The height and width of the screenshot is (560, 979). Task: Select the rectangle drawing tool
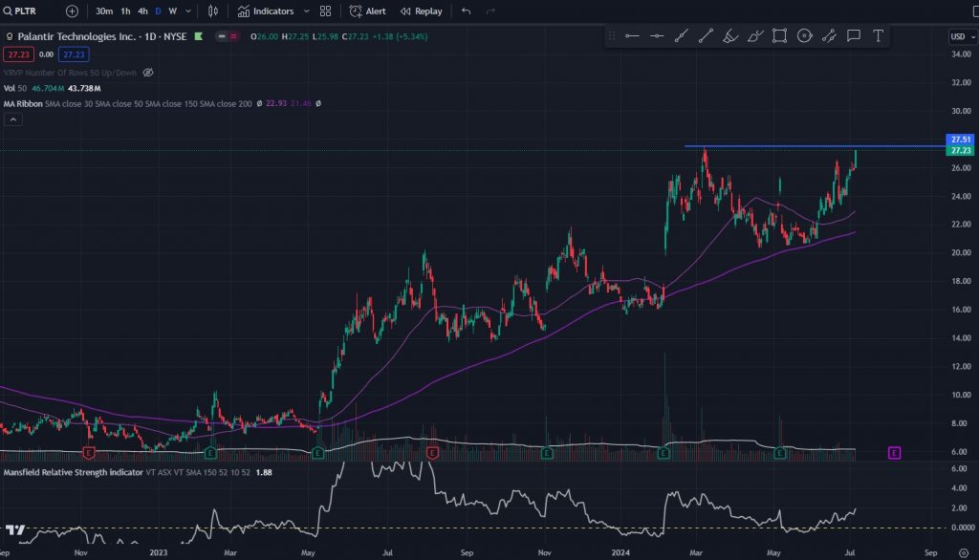[779, 36]
